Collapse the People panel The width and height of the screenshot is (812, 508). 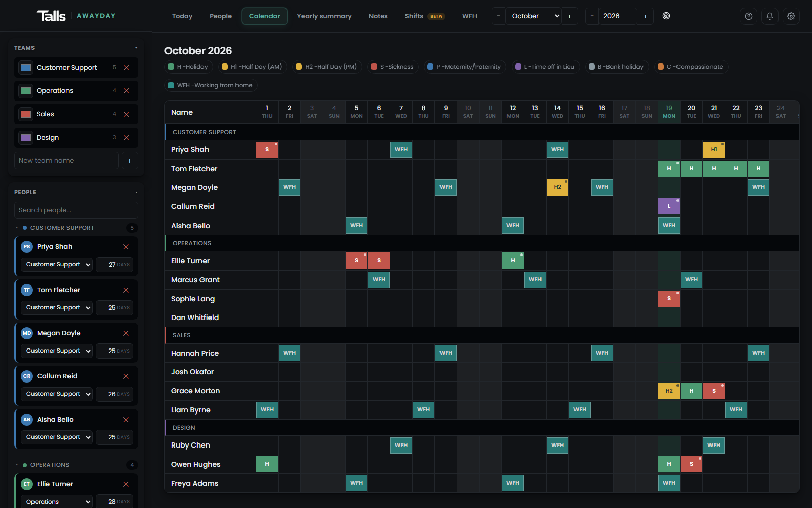[136, 192]
